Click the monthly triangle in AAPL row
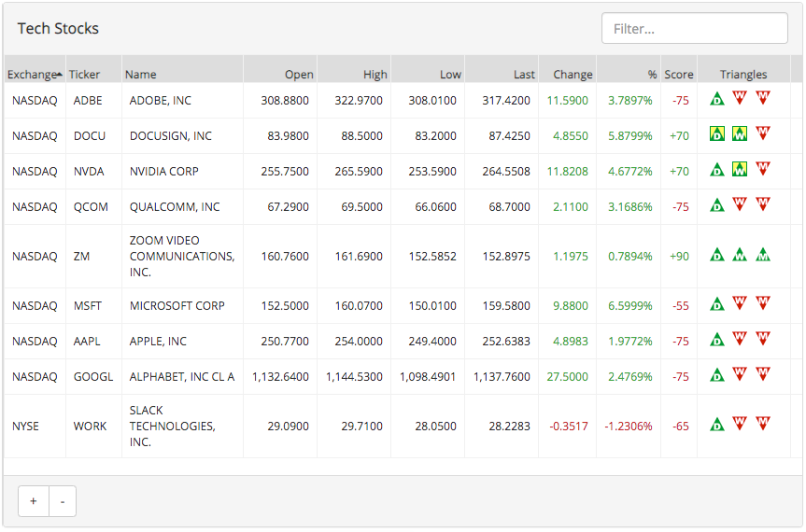This screenshot has height=532, width=806. (x=763, y=339)
